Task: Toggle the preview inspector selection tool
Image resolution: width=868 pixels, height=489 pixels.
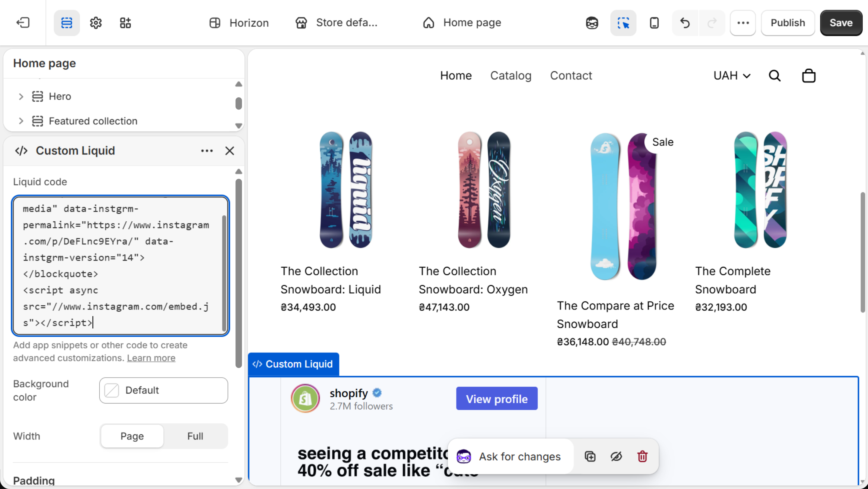Action: [x=623, y=23]
